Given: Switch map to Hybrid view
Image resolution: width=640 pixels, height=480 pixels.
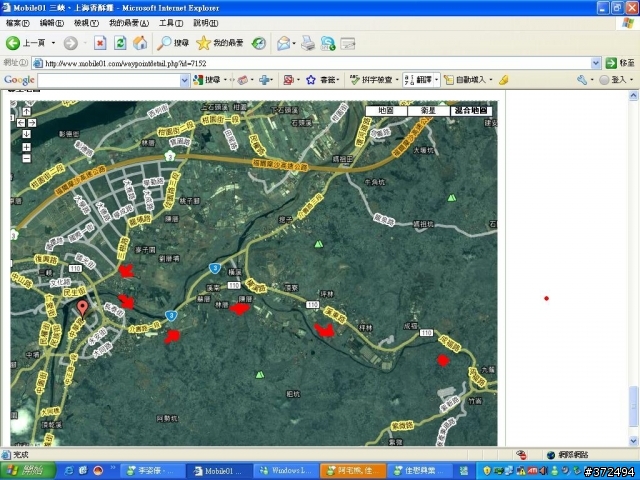Looking at the screenshot, I should point(471,111).
